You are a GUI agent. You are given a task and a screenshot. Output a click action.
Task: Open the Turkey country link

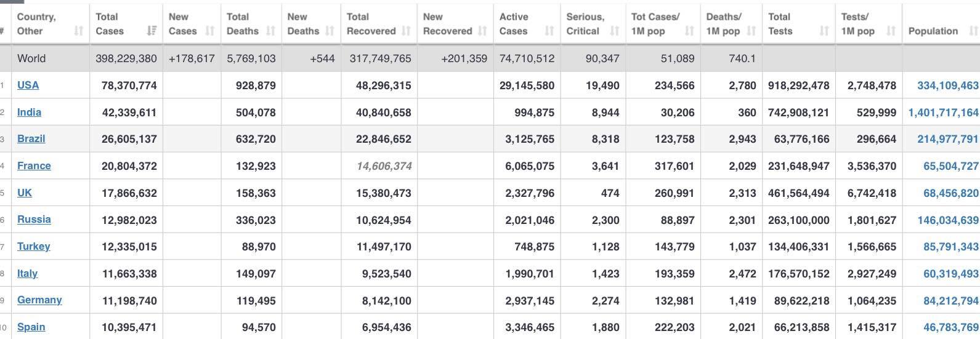33,246
